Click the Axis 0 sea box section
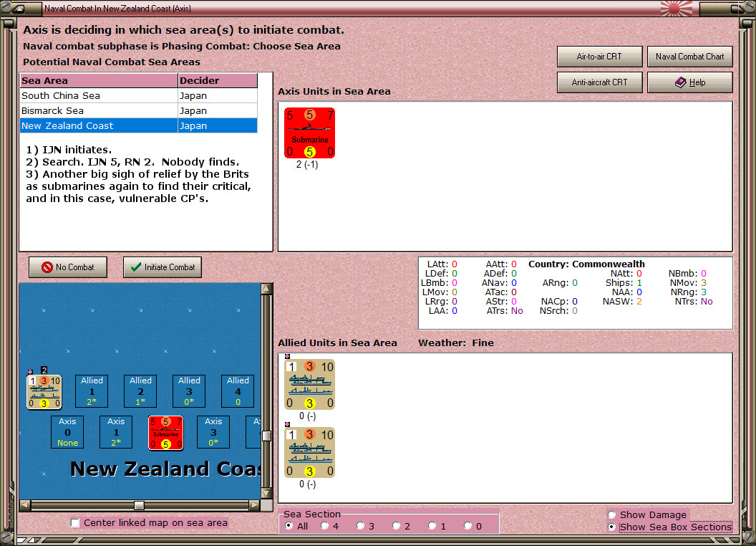The height and width of the screenshot is (546, 756). coord(67,432)
